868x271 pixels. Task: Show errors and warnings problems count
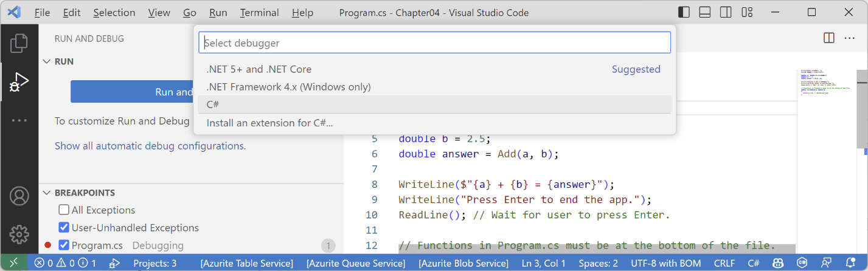65,263
